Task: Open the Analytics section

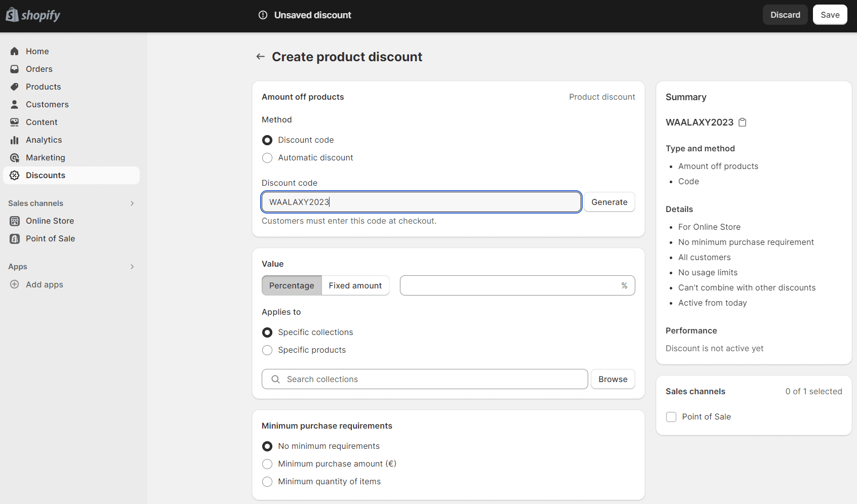Action: (71, 140)
